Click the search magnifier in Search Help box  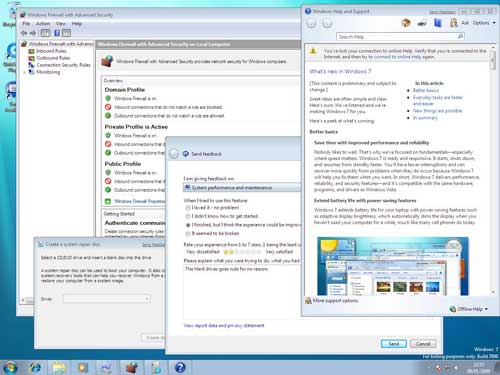pyautogui.click(x=460, y=36)
